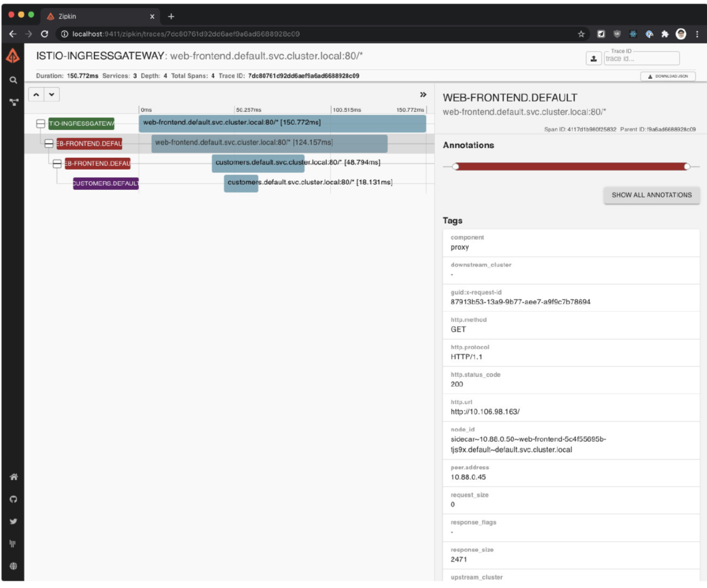This screenshot has height=588, width=707.
Task: Click the http.status_code value 200
Action: [457, 384]
